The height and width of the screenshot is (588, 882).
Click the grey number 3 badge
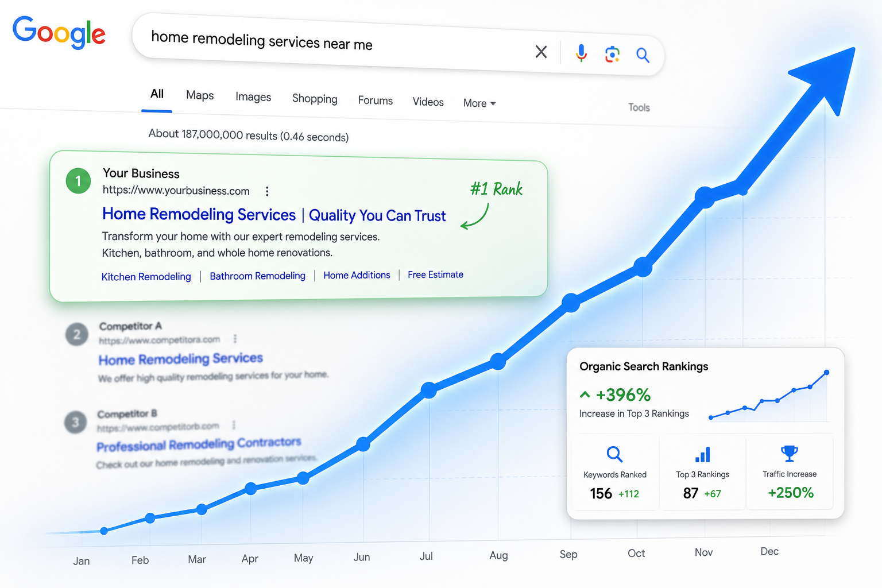point(75,423)
